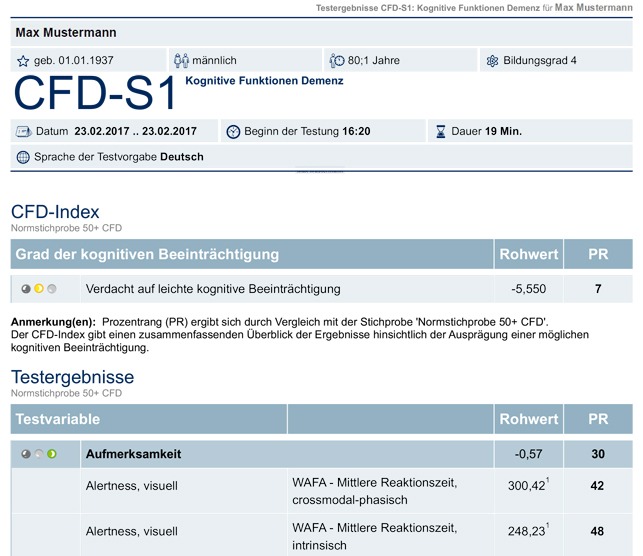The height and width of the screenshot is (556, 643).
Task: Click the clock icon beside Beginn der Testung
Action: [233, 132]
